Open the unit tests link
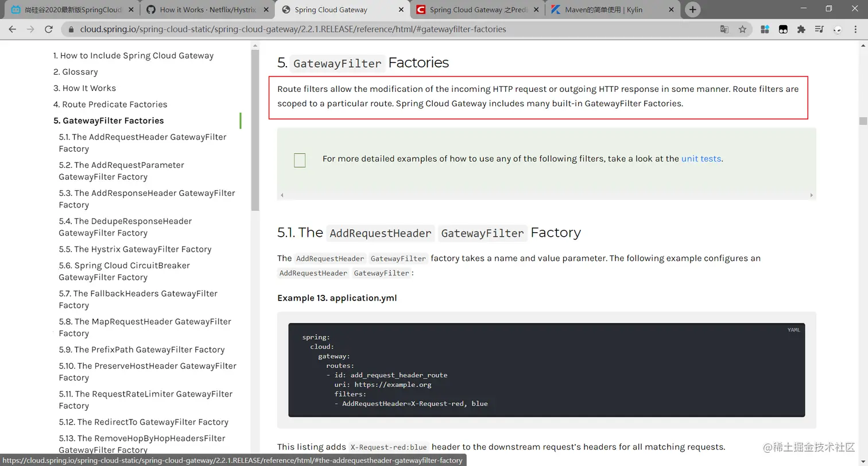 [701, 159]
